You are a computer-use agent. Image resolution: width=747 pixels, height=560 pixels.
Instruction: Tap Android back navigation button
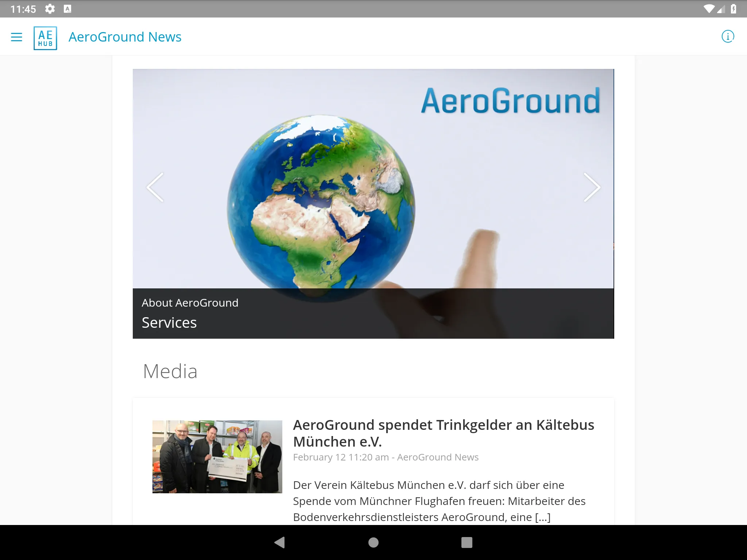tap(280, 542)
